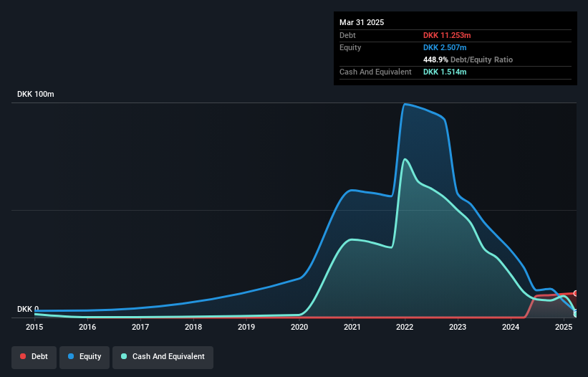Click the Mar 31 2025 tooltip date
The height and width of the screenshot is (377, 588).
coord(362,22)
